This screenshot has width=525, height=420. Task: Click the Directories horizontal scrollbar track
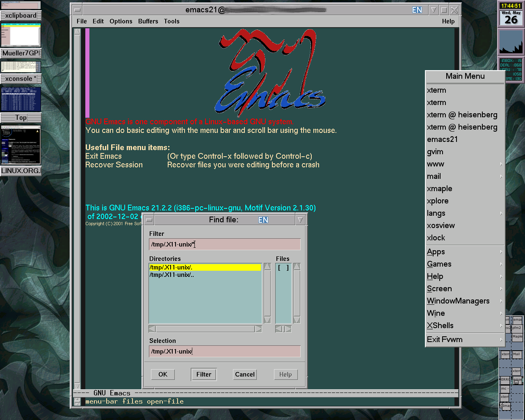coord(205,329)
